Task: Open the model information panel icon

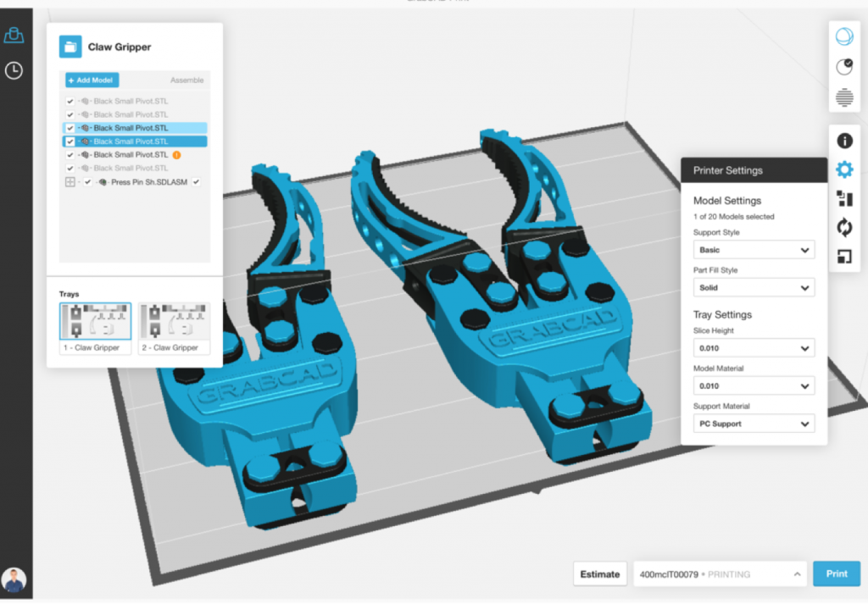Action: click(844, 141)
